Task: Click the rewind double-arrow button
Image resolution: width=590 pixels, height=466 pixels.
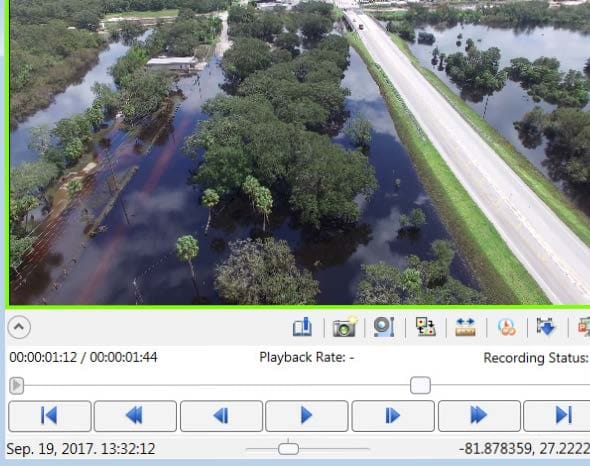Action: (x=135, y=416)
